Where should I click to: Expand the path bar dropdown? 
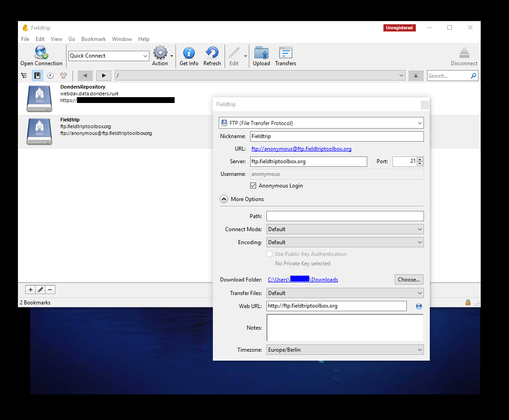401,76
